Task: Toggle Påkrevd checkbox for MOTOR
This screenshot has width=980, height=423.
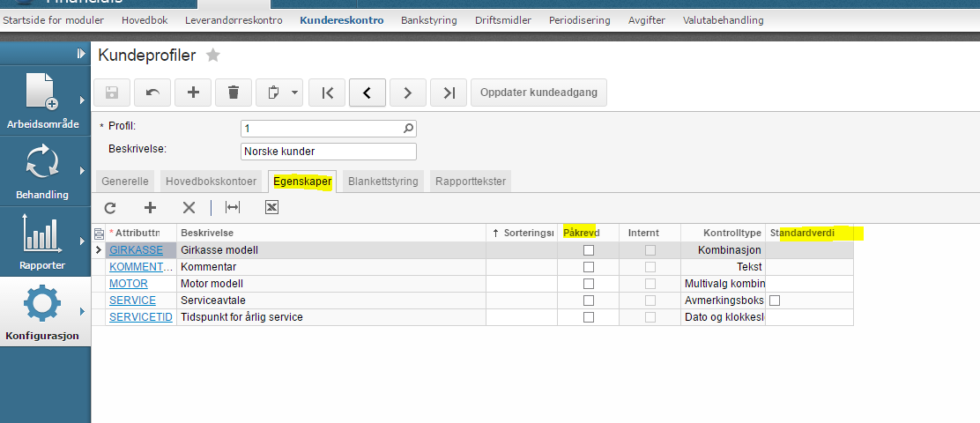Action: 589,284
